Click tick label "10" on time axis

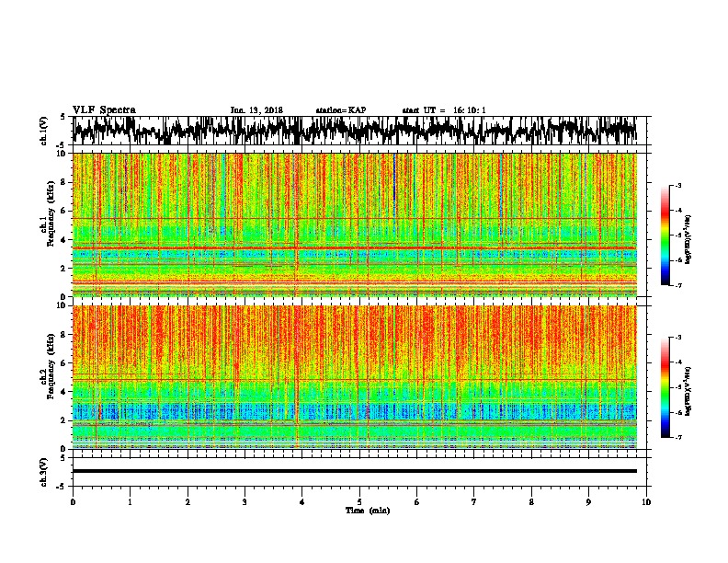646,502
